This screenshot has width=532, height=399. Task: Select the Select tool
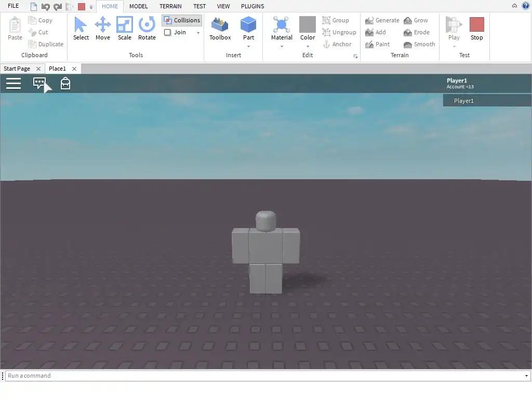(81, 29)
